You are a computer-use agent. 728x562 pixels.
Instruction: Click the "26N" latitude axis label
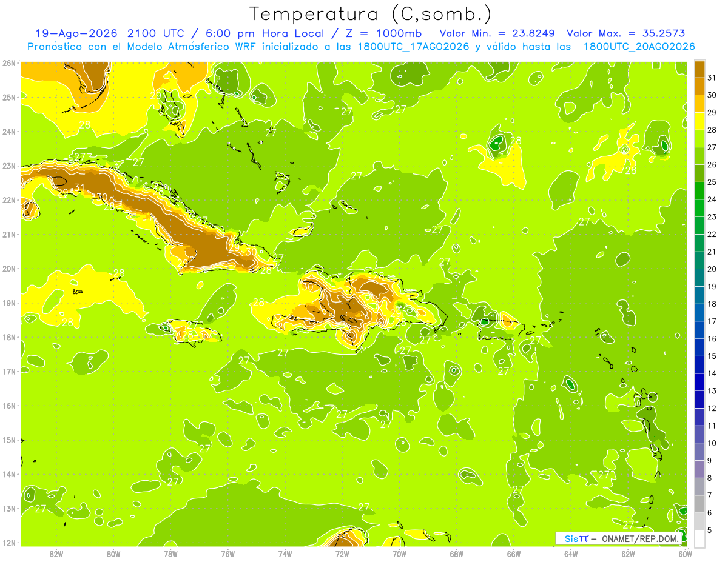point(8,62)
